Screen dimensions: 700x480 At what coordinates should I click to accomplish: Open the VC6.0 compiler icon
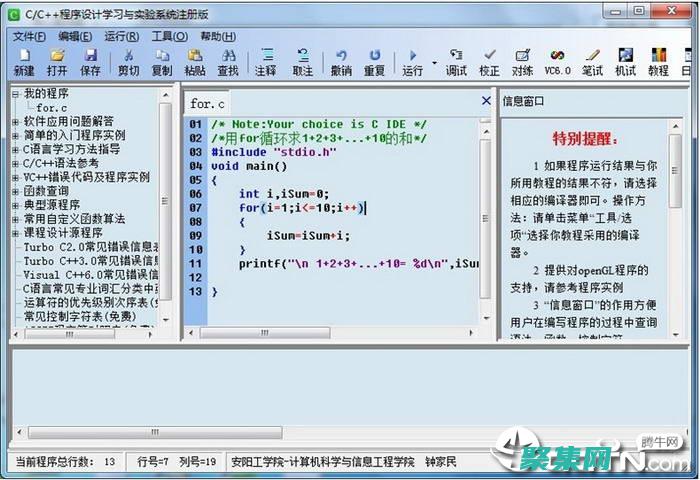point(557,56)
